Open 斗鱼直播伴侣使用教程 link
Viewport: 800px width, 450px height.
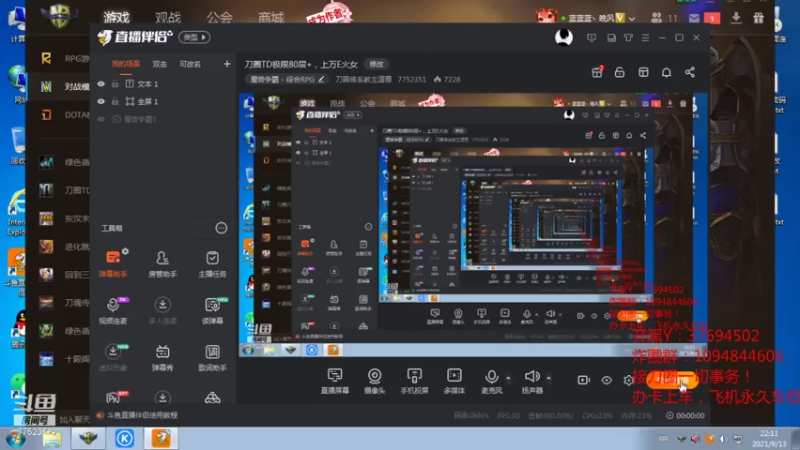142,415
